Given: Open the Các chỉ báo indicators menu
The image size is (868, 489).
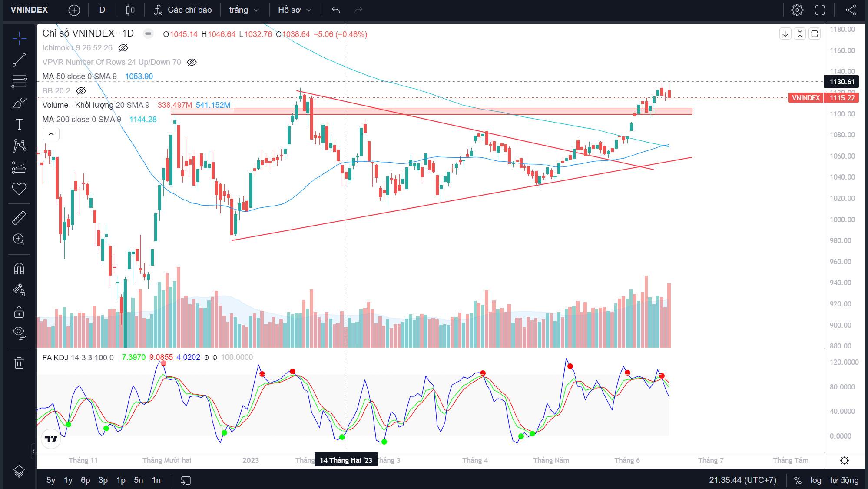Looking at the screenshot, I should click(x=183, y=10).
